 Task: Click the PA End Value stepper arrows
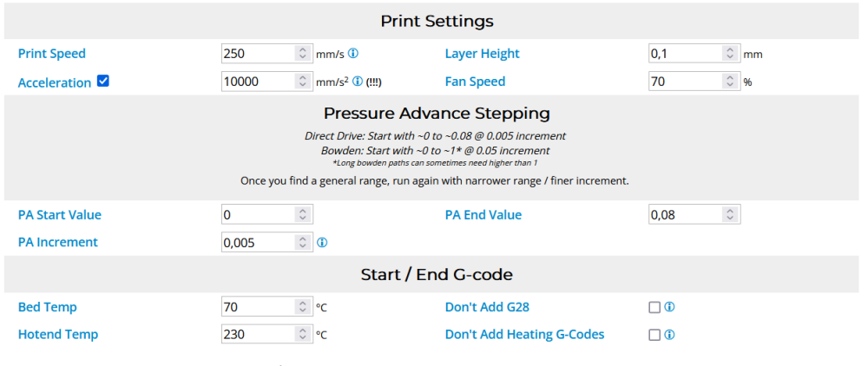[729, 214]
